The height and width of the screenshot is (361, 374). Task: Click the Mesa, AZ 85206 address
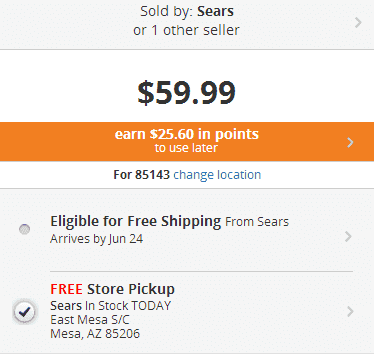coord(95,334)
